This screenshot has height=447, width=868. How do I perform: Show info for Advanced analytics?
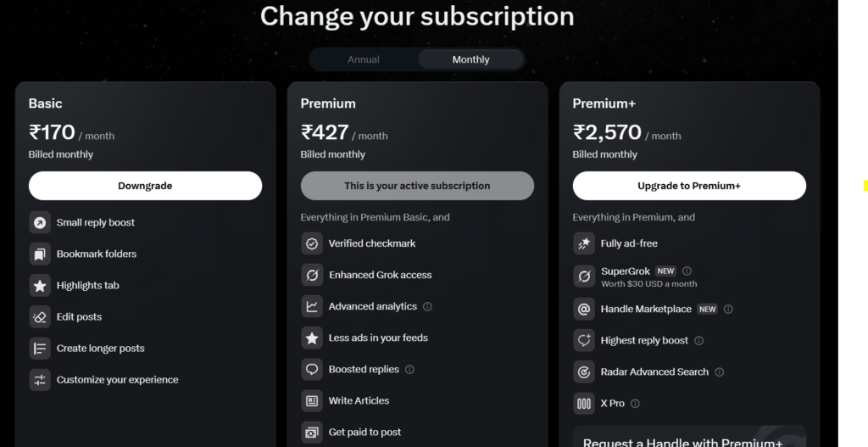click(427, 306)
